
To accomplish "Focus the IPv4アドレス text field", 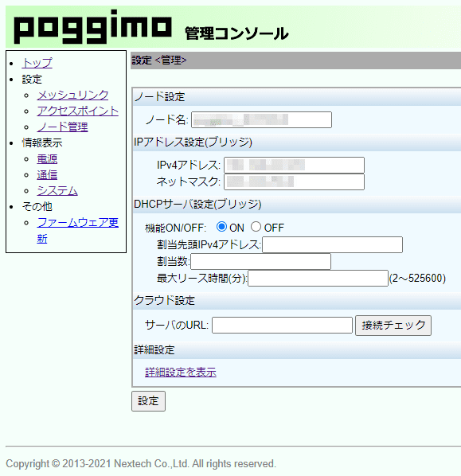I will tap(294, 165).
